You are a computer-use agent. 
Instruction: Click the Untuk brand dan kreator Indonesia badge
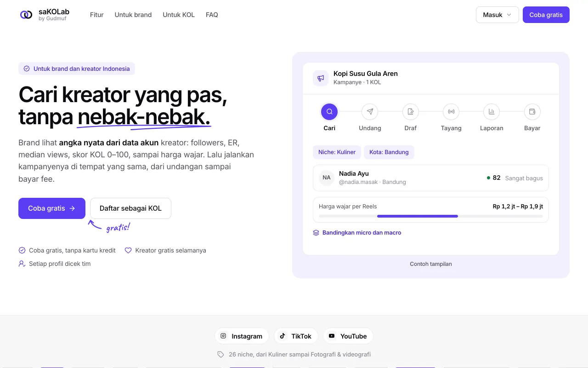click(77, 69)
